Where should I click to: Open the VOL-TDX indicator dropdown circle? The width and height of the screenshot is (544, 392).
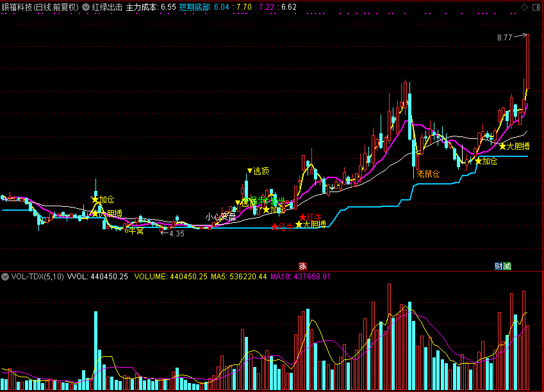[5, 277]
